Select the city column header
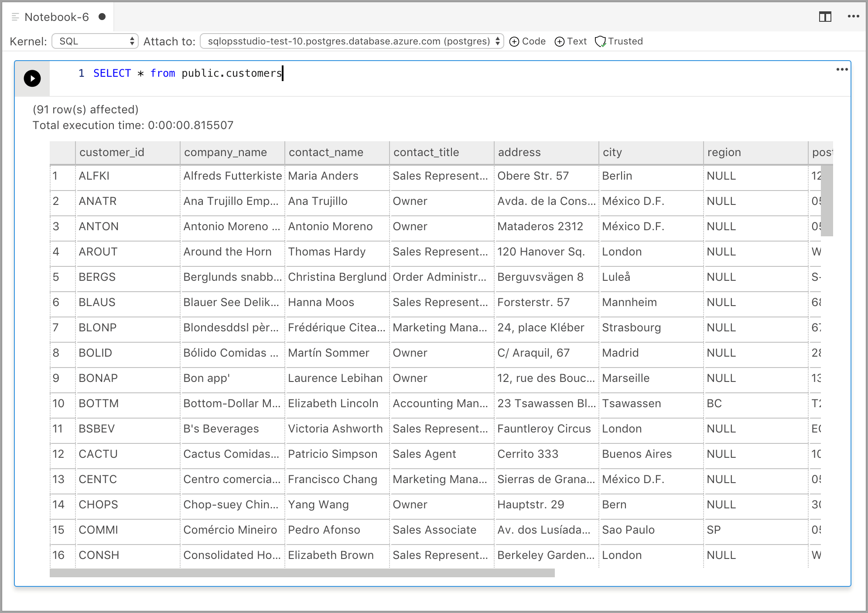 (x=651, y=153)
